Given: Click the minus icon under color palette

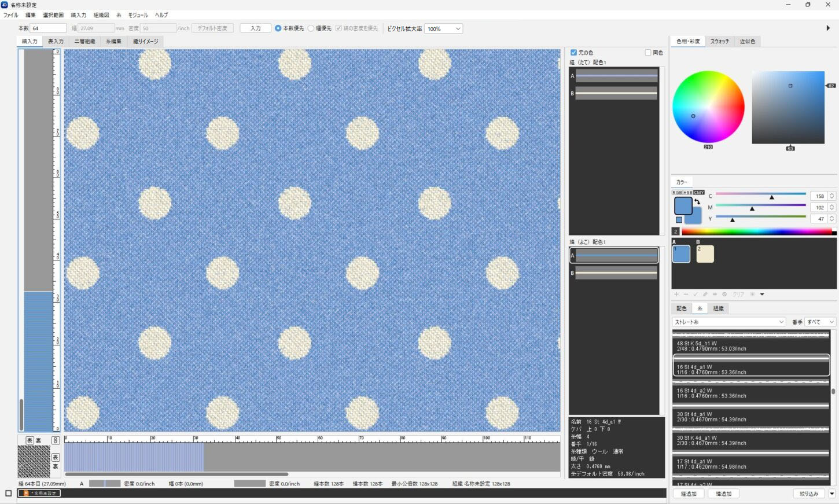Looking at the screenshot, I should pyautogui.click(x=686, y=295).
